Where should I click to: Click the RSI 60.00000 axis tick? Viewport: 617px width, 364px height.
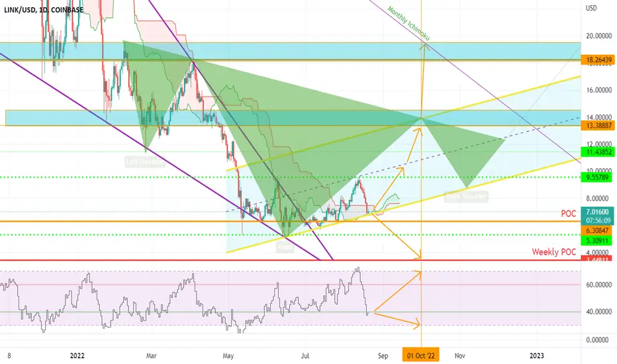[599, 285]
